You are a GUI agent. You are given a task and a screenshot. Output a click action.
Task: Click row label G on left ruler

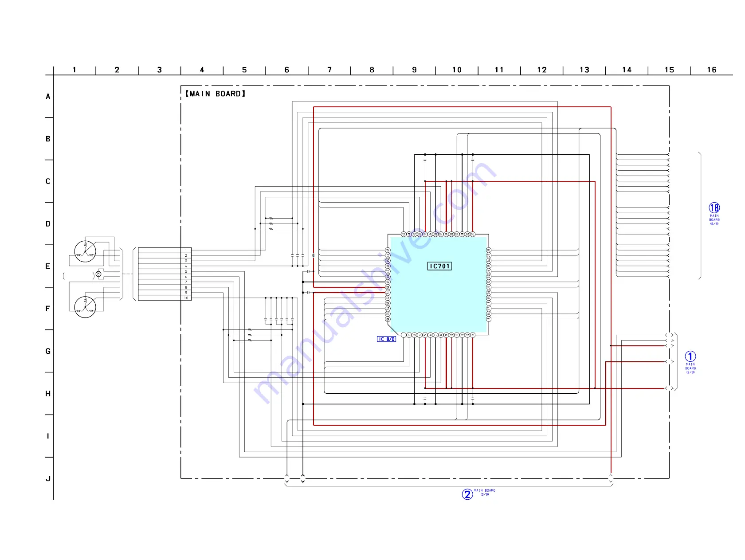tap(48, 351)
